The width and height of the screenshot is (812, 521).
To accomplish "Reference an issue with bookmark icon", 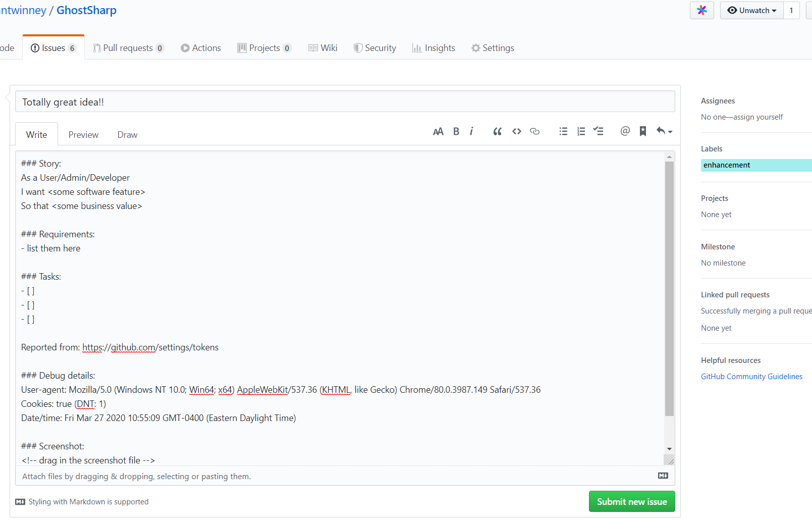I will 643,132.
